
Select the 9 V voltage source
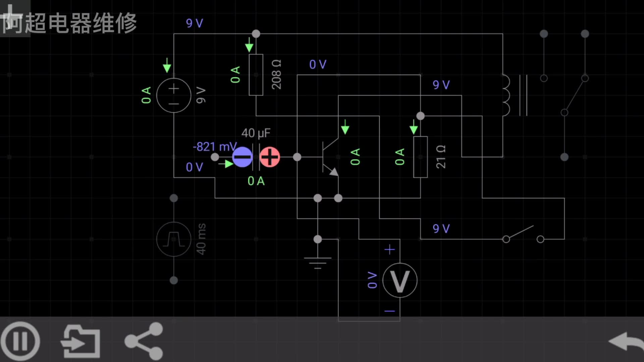click(174, 95)
